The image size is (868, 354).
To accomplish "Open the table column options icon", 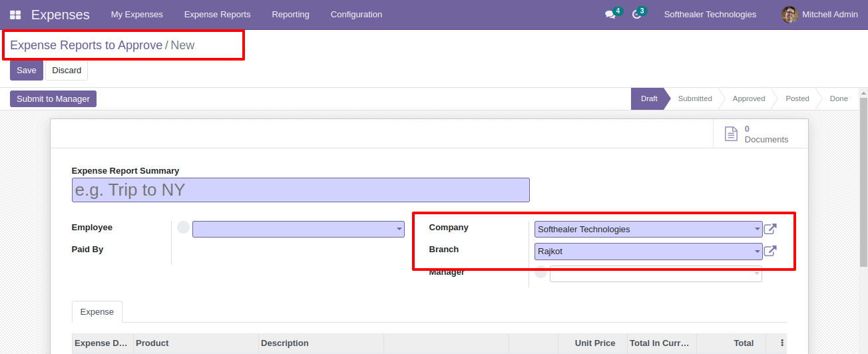I will click(x=781, y=343).
